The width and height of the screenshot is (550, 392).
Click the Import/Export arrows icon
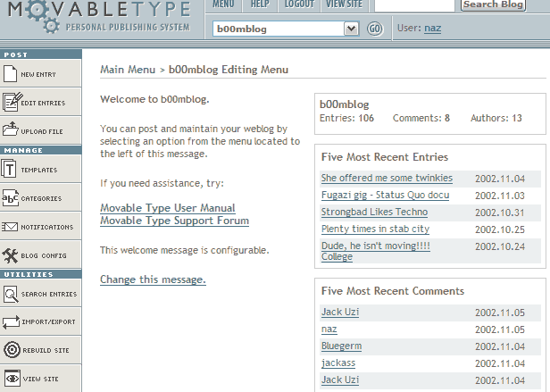pos(11,321)
